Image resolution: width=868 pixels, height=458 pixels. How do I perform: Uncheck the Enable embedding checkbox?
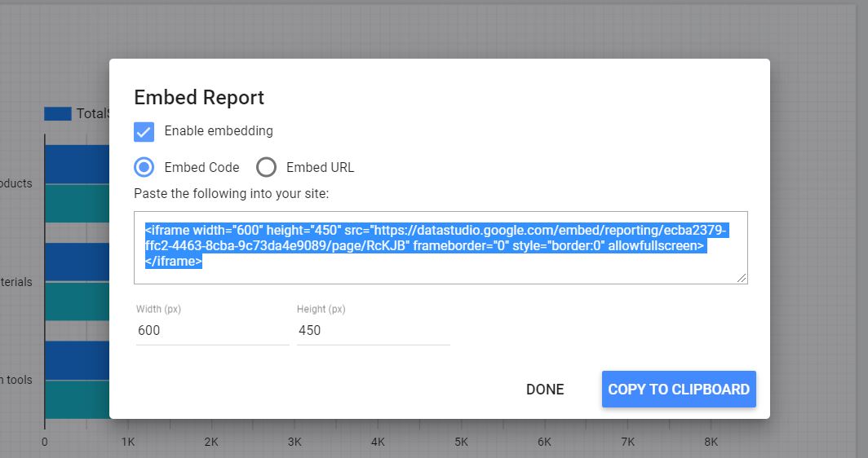(144, 132)
